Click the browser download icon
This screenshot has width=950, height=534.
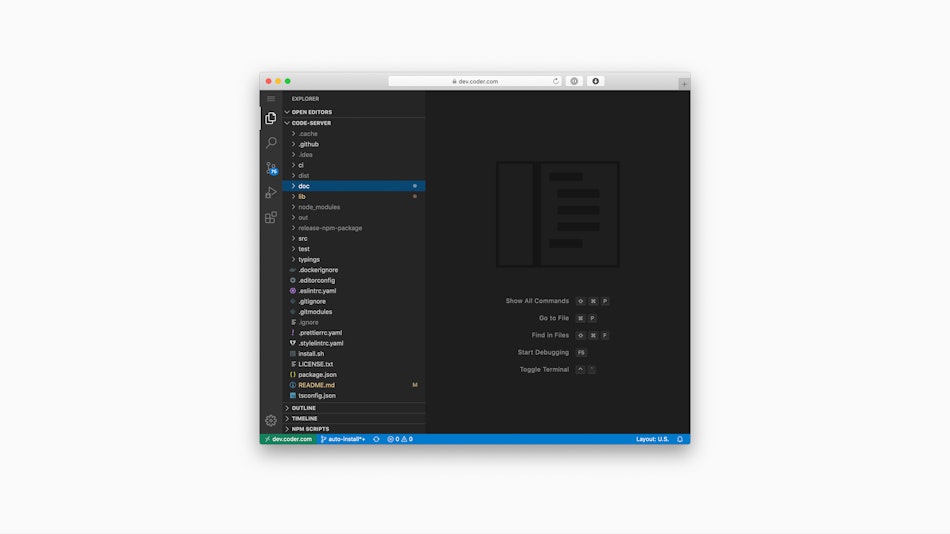click(x=596, y=81)
